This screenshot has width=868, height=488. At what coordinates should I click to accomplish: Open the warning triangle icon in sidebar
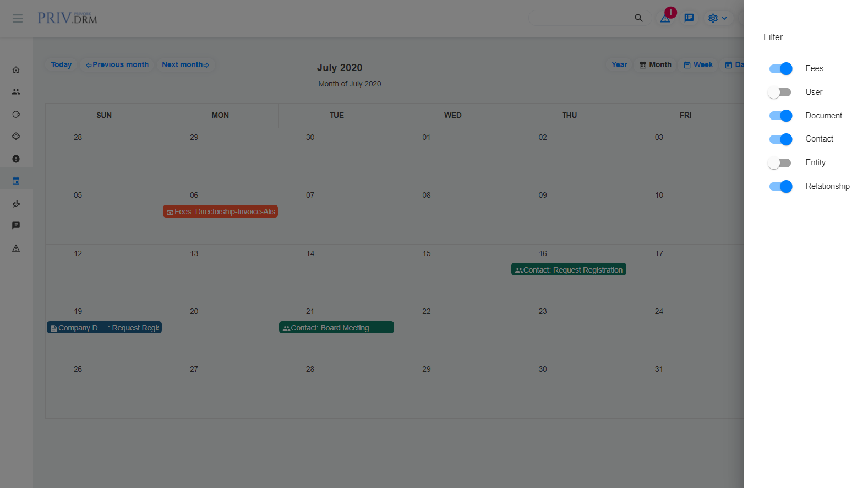point(16,248)
